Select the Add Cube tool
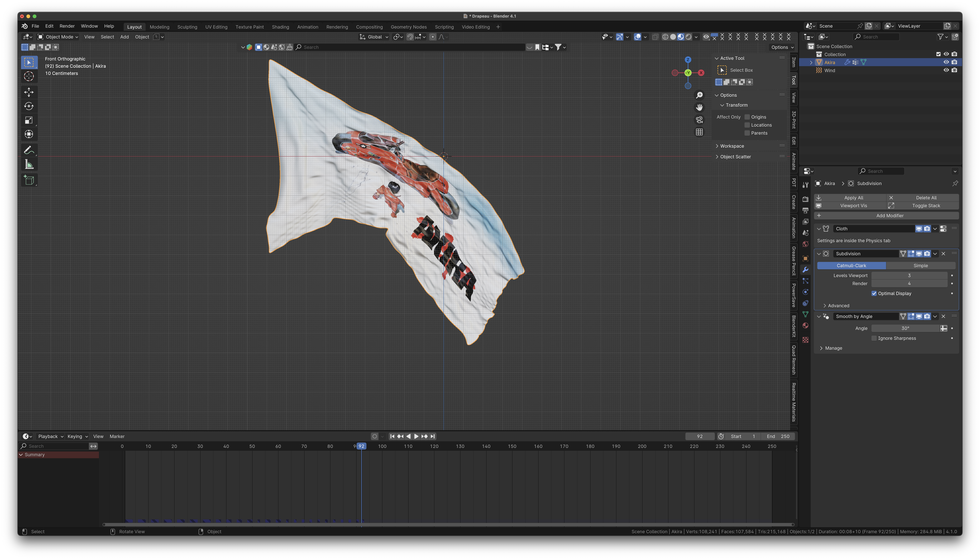980x559 pixels. (29, 180)
